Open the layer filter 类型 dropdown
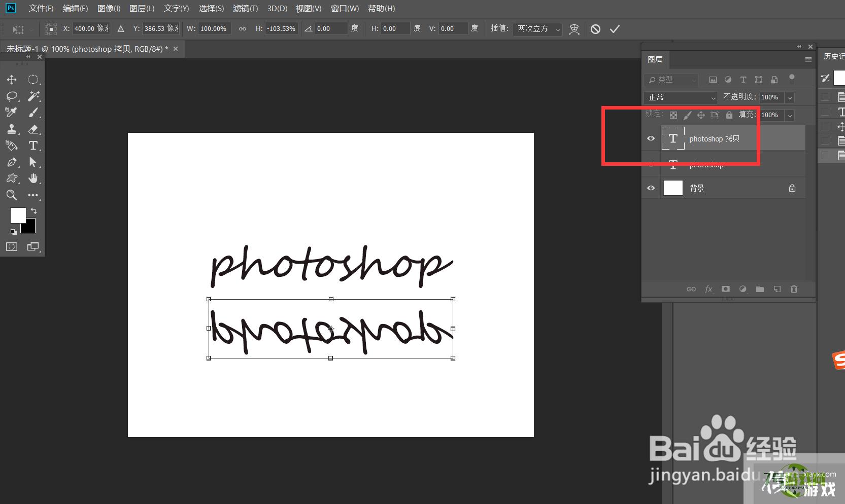 pyautogui.click(x=671, y=80)
